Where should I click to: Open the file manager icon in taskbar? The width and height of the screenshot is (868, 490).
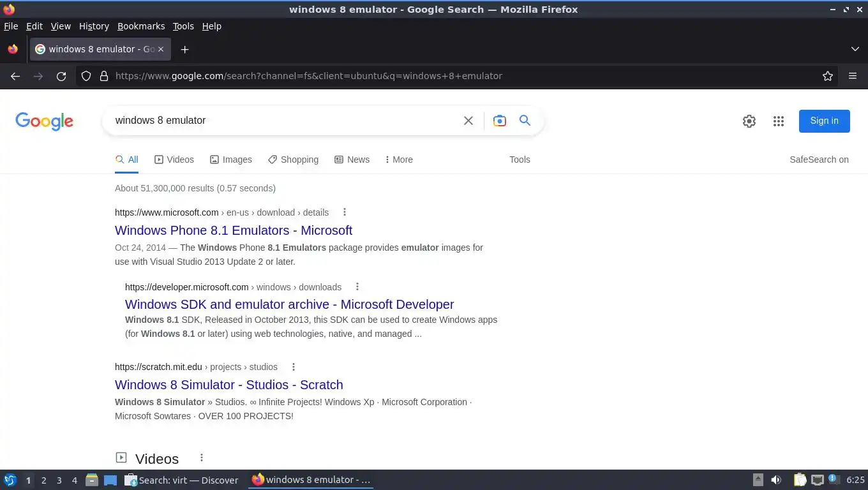point(92,480)
